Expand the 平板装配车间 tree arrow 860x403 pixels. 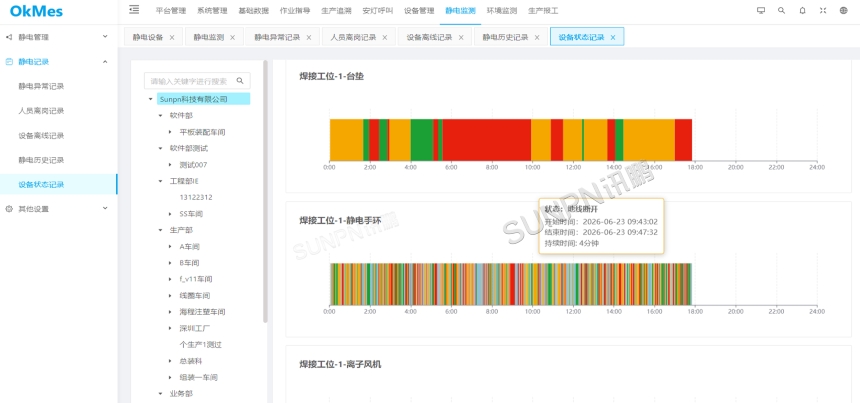pyautogui.click(x=171, y=132)
